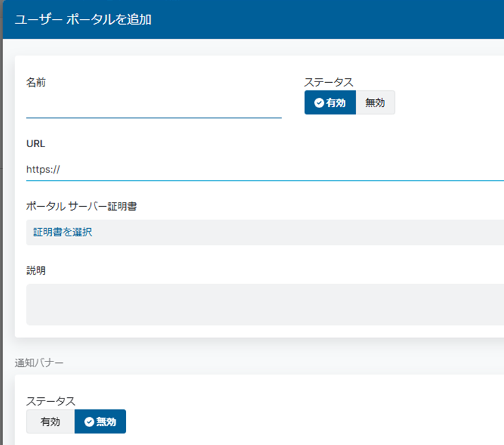Click the 通知バナー section heading

[x=39, y=363]
